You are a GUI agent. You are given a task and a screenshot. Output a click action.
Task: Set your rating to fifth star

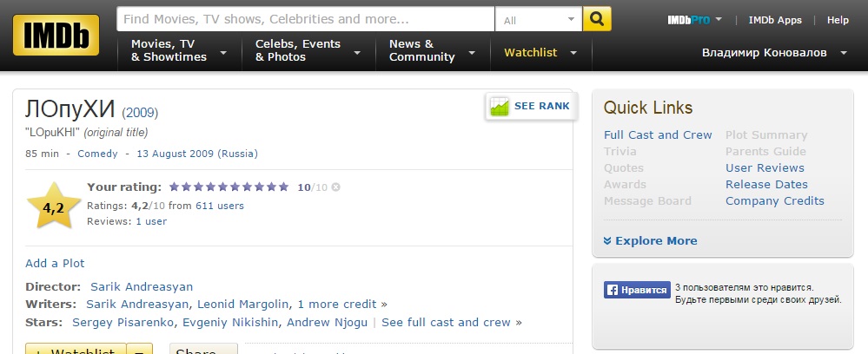coord(223,187)
